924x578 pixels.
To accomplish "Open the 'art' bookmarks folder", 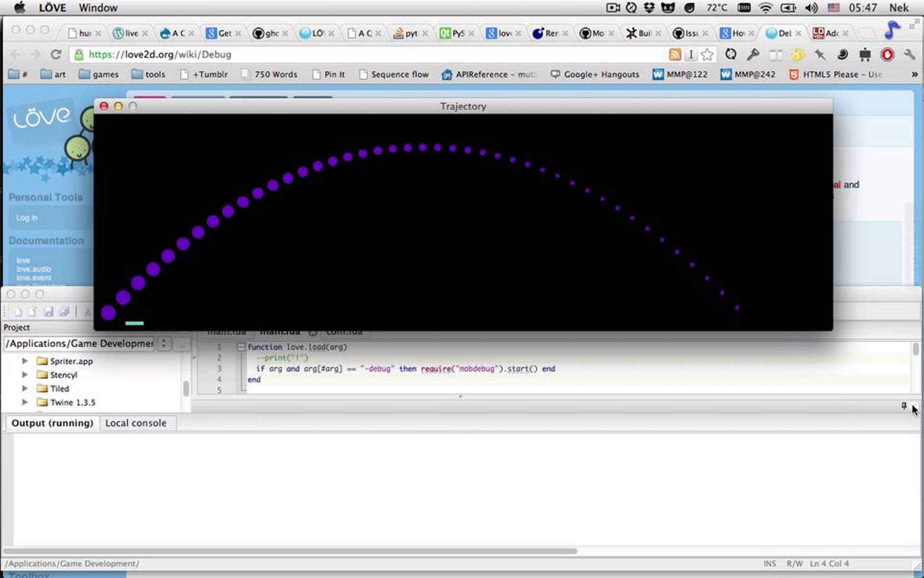I will click(53, 74).
